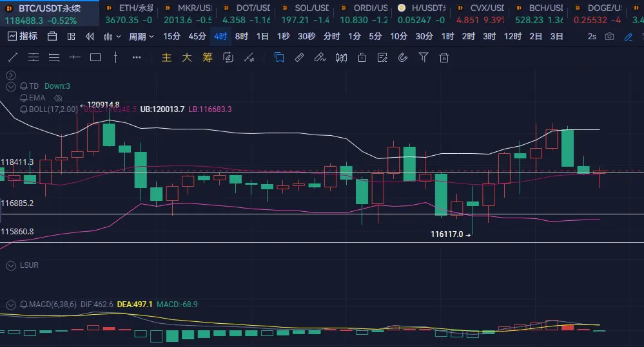
Task: Select 12时 timeframe
Action: (512, 37)
